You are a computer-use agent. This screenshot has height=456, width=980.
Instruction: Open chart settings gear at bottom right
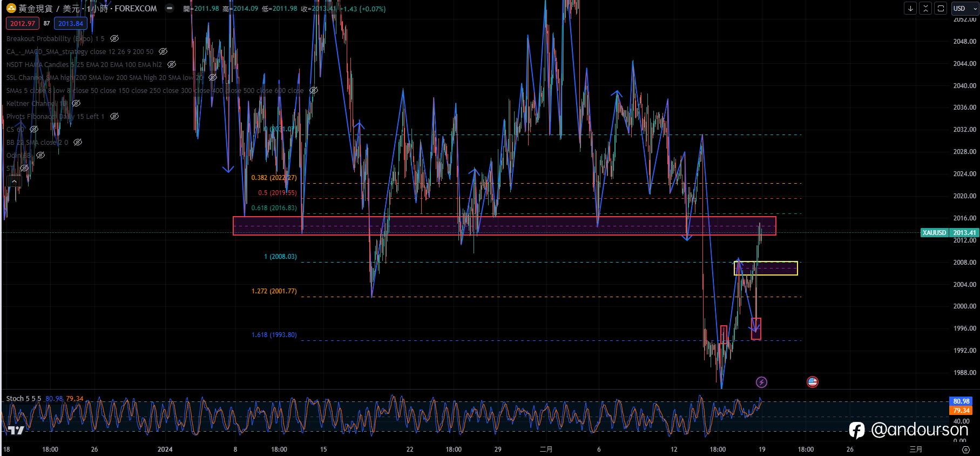966,450
